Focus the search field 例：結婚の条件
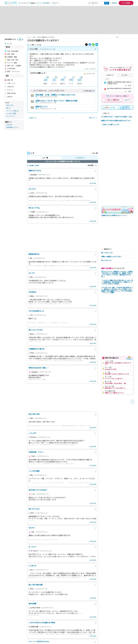 coord(96,3)
